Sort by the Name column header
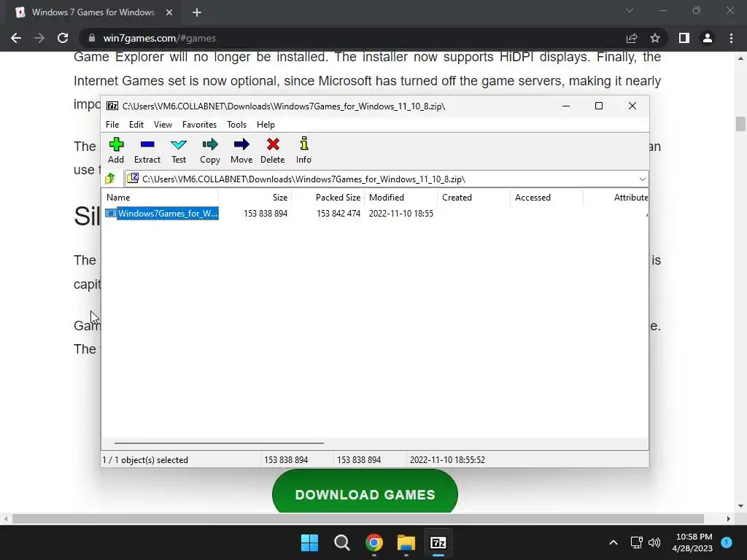Screen dimensions: 747x560 (160, 197)
